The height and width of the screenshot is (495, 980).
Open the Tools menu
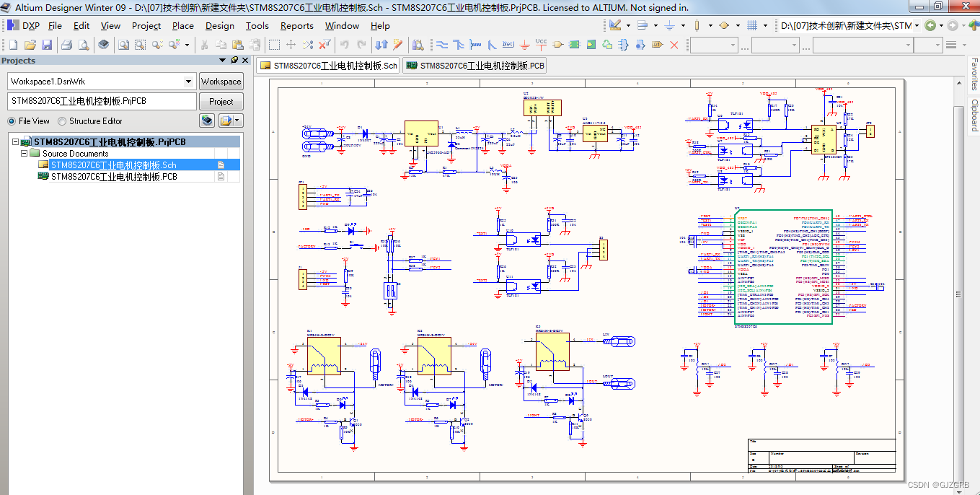(x=257, y=25)
